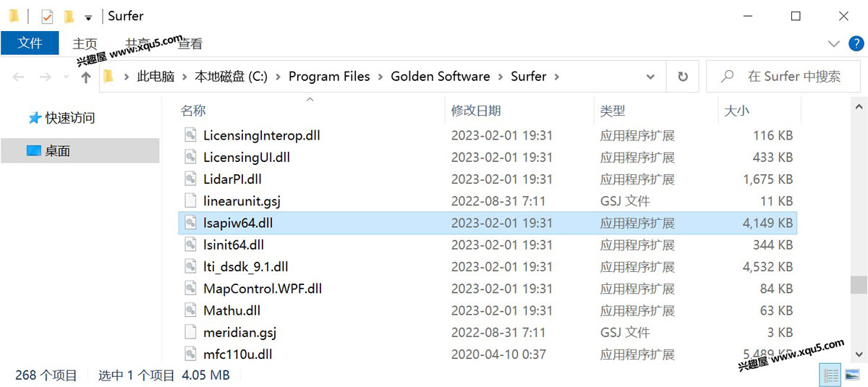Viewport: 868px width, 387px height.
Task: Switch to details view layout icon
Action: (x=831, y=375)
